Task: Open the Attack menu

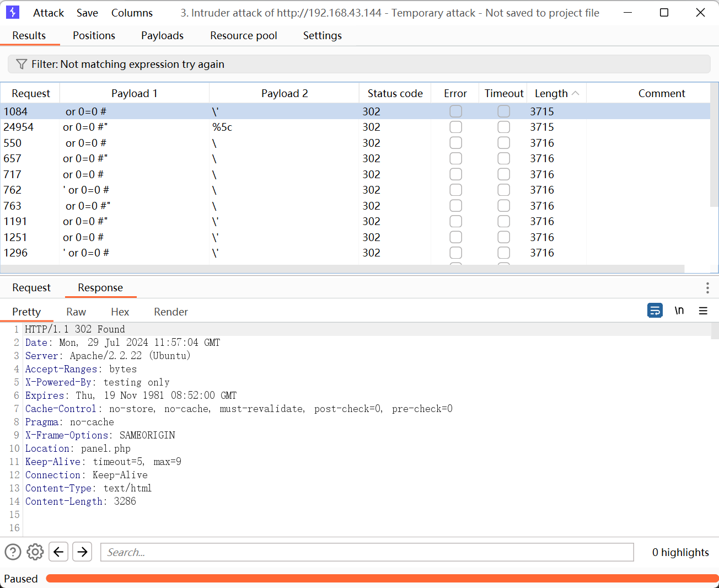Action: coord(49,13)
